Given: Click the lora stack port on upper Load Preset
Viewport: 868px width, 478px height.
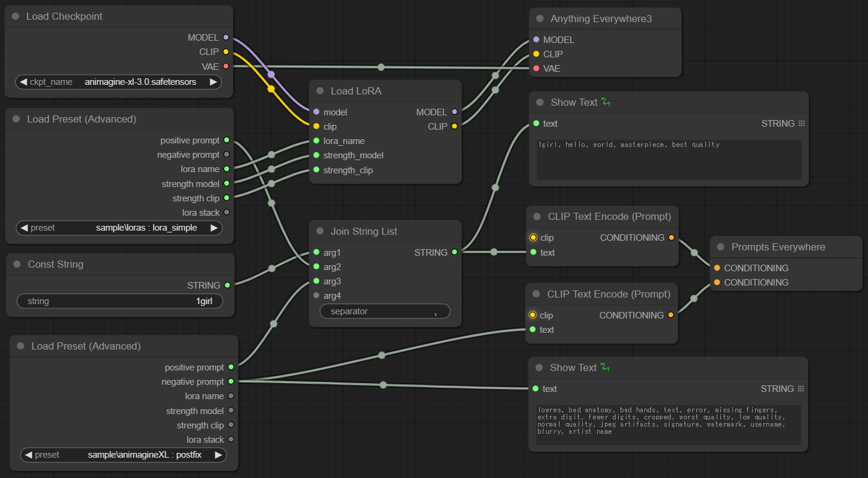Looking at the screenshot, I should [227, 213].
